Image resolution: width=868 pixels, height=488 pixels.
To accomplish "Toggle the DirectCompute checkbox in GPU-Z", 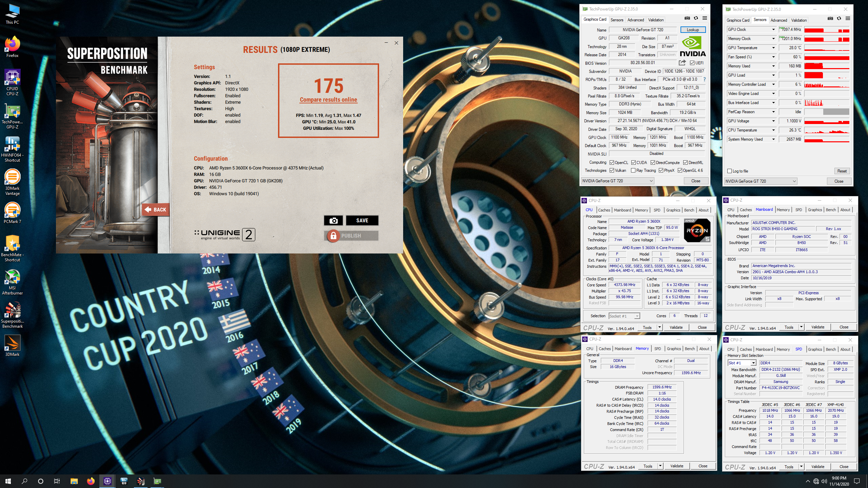I will pyautogui.click(x=653, y=163).
